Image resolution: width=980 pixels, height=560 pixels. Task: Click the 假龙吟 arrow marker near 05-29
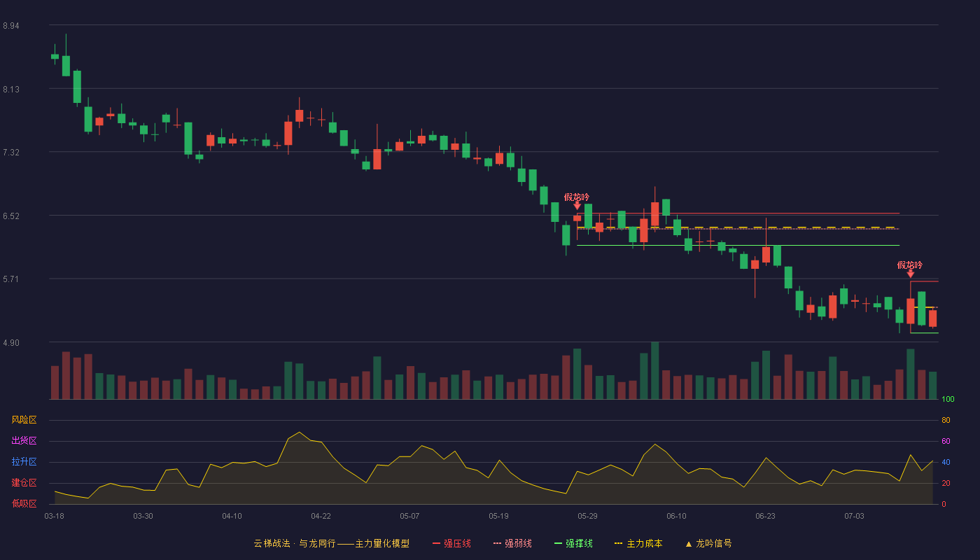(577, 205)
